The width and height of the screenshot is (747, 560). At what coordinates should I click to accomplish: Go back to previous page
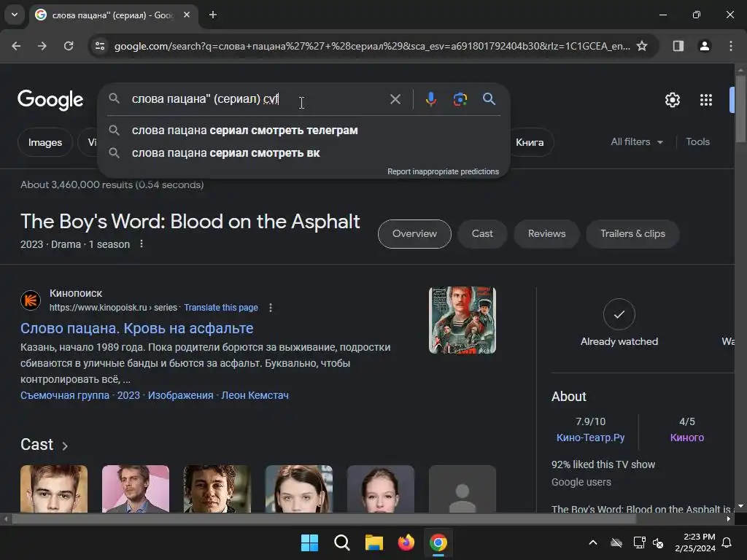point(16,46)
